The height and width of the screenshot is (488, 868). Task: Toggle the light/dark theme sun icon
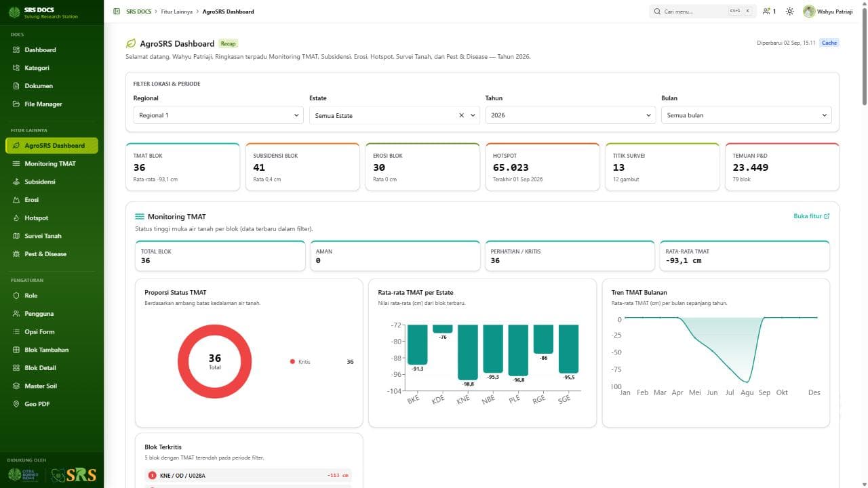[x=789, y=12]
